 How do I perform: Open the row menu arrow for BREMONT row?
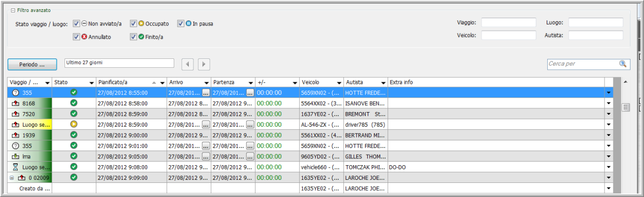[609, 114]
